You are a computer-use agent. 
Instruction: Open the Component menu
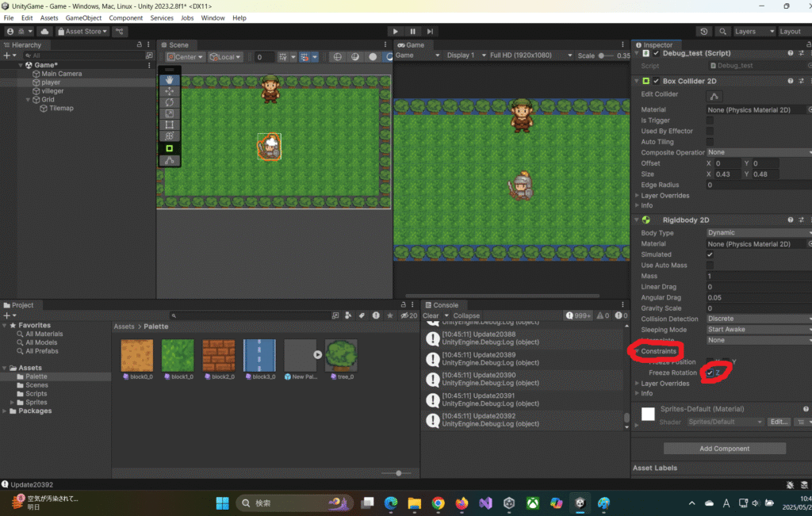click(126, 17)
